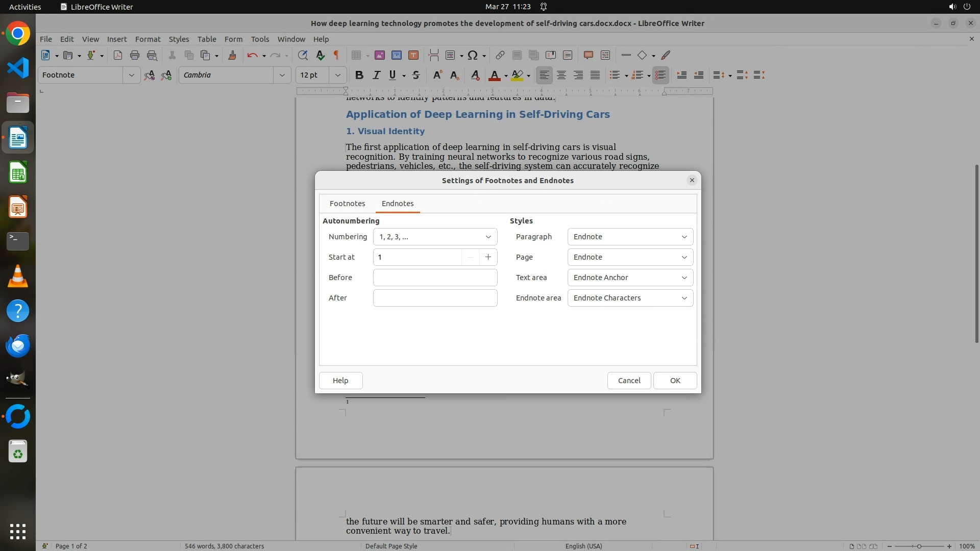Click the Insert Hyperlink icon
Viewport: 980px width, 551px height.
click(500, 55)
